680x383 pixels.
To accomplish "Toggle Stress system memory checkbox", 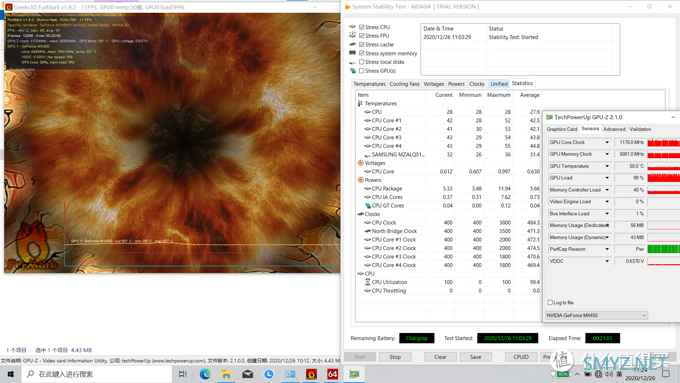I will [362, 53].
